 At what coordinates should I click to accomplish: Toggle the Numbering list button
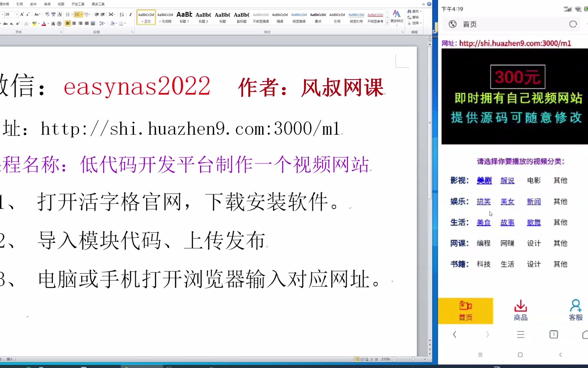click(77, 15)
